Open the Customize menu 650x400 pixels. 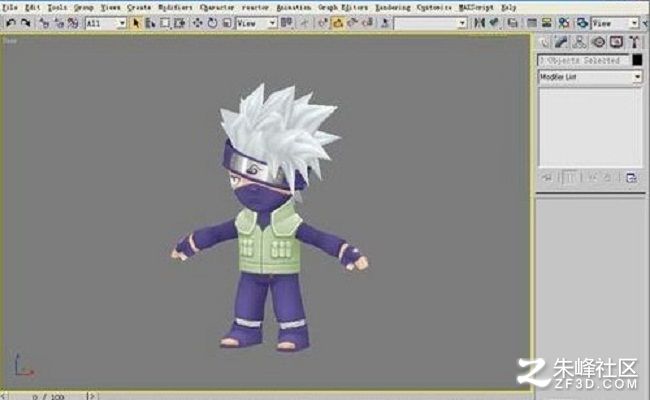[434, 7]
